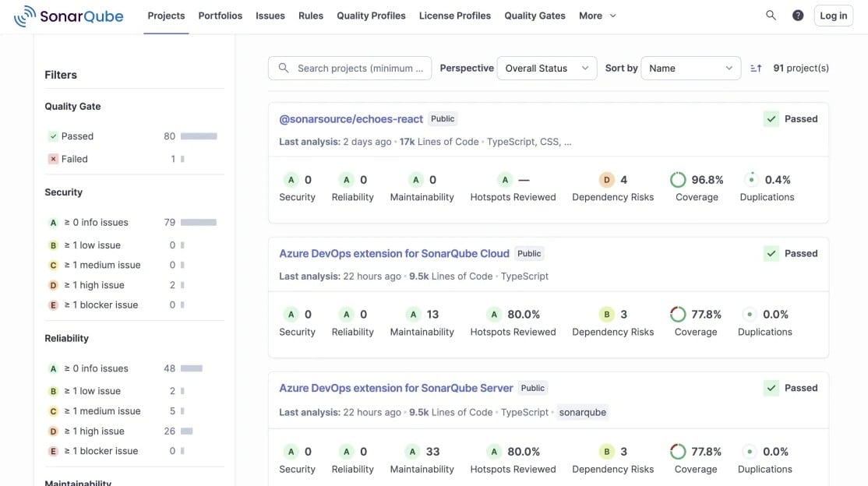The width and height of the screenshot is (868, 486).
Task: Click the help question mark icon
Action: coord(798,15)
